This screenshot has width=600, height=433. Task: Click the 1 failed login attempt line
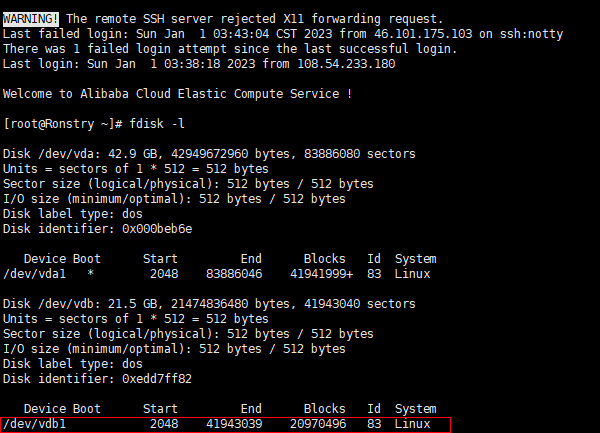[x=230, y=49]
